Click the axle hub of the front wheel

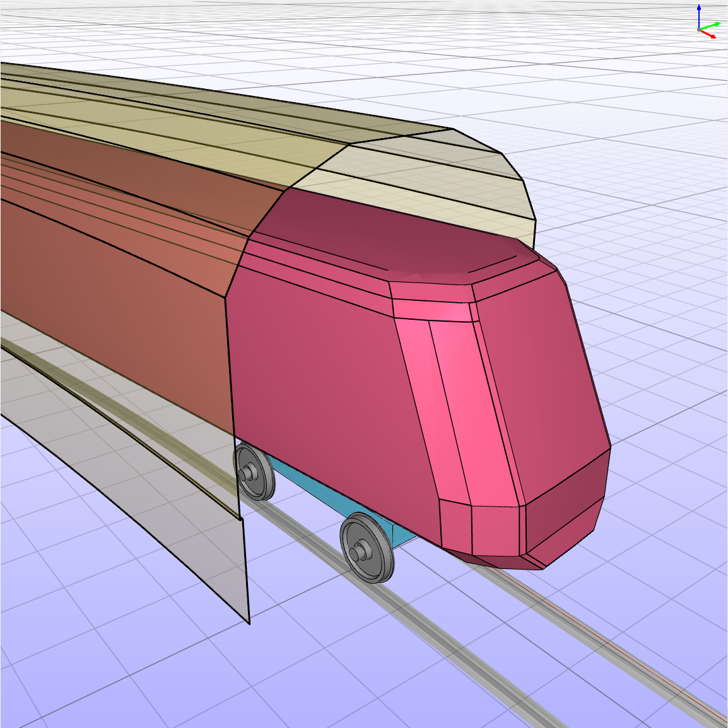pyautogui.click(x=361, y=553)
